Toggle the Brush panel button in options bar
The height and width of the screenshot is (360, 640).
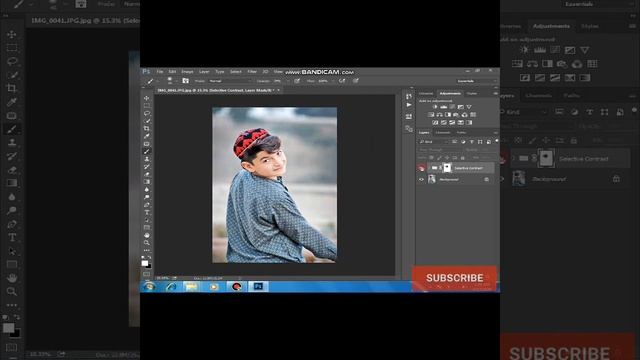185,81
